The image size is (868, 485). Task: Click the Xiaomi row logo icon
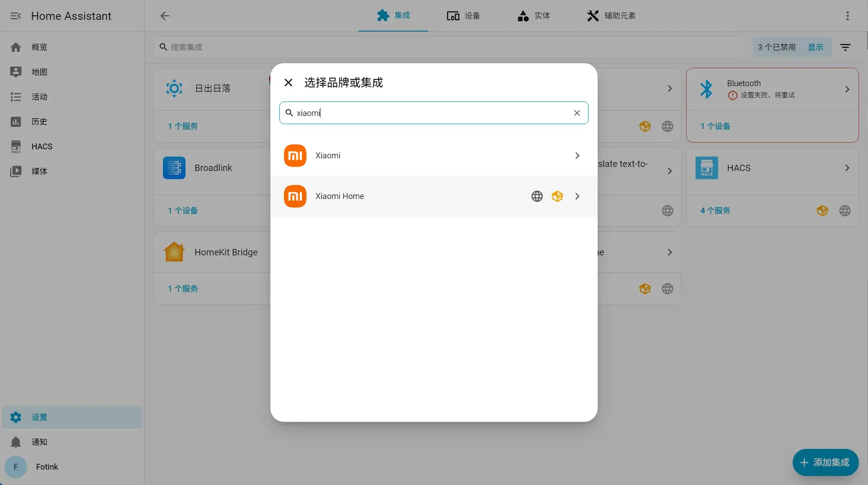[x=295, y=156]
